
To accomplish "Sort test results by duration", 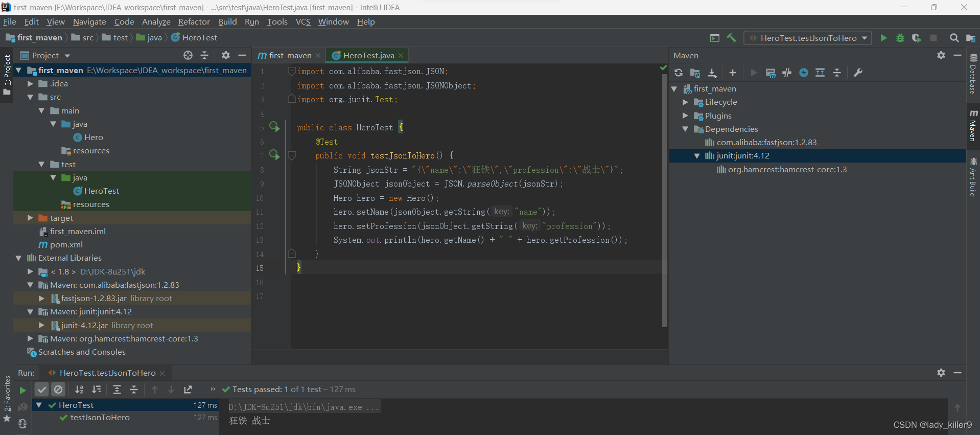I will pos(96,390).
